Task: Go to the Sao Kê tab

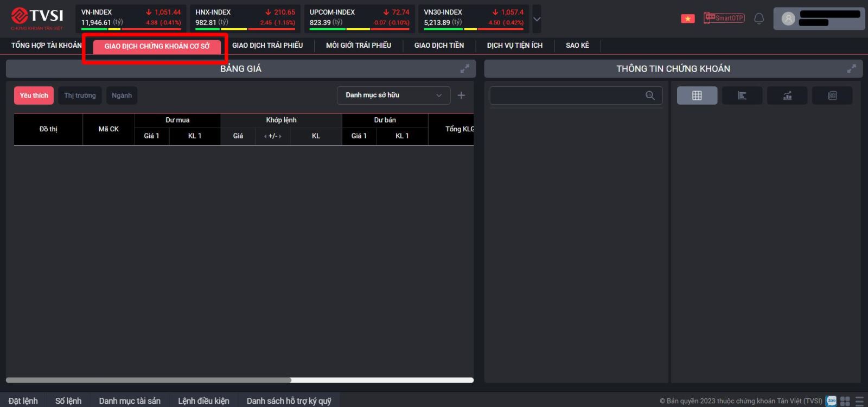Action: point(577,46)
